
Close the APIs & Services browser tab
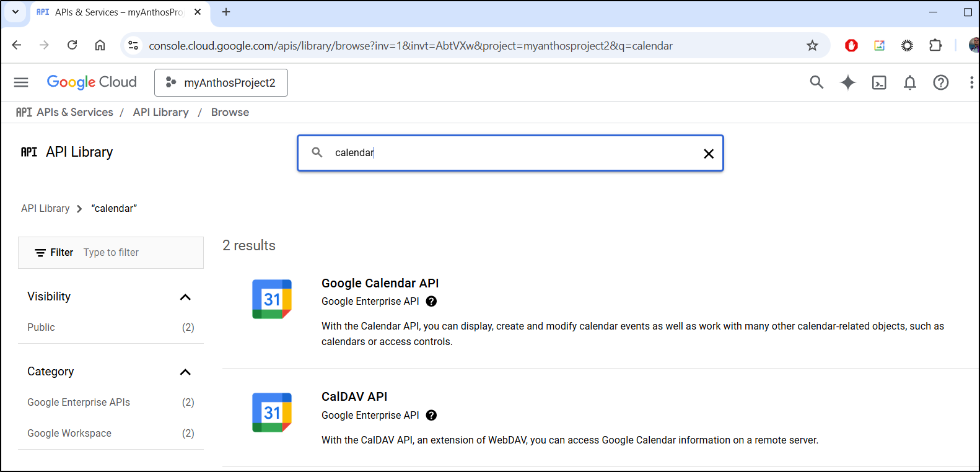(x=198, y=12)
